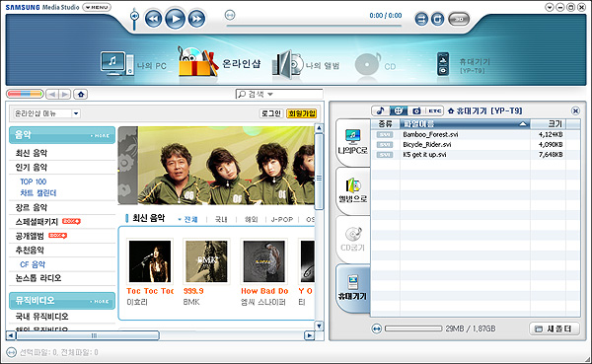This screenshot has width=592, height=364.
Task: Click the home icon button
Action: click(x=81, y=94)
